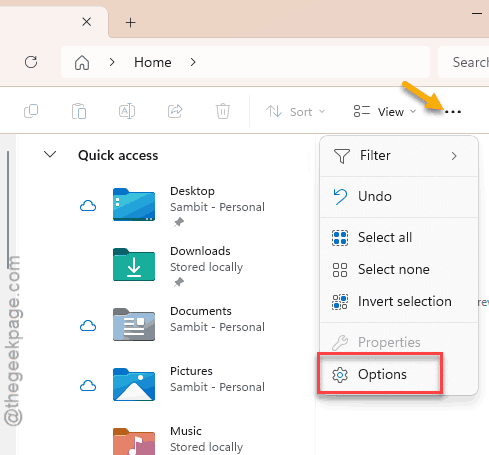Select the Downloads folder name
This screenshot has height=455, width=489.
pos(200,251)
